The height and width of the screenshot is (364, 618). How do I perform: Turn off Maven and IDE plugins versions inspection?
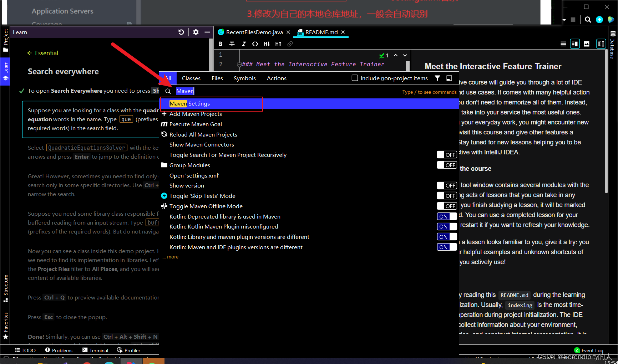[x=447, y=247]
